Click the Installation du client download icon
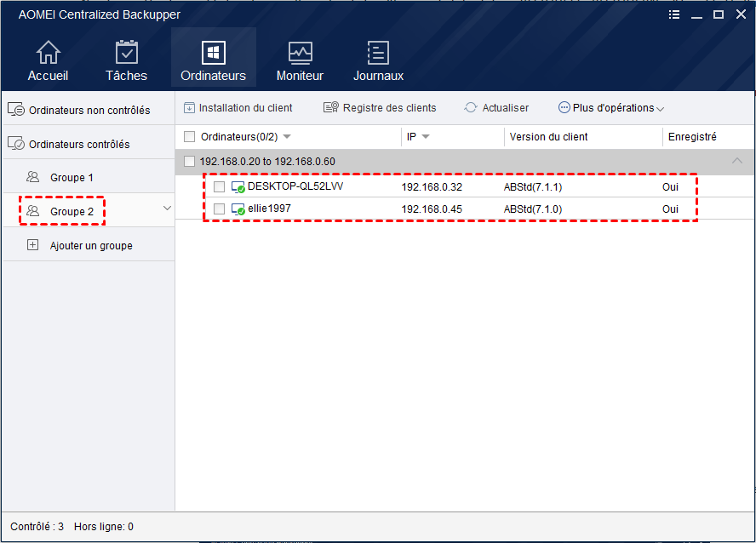The height and width of the screenshot is (543, 756). (190, 107)
